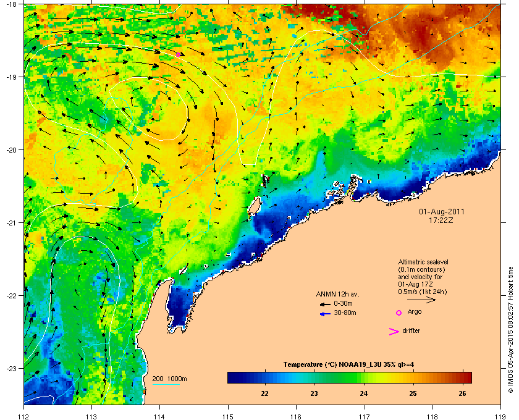The height and width of the screenshot is (420, 519).
Task: Click the 'drifter' legend label
Action: [x=411, y=330]
